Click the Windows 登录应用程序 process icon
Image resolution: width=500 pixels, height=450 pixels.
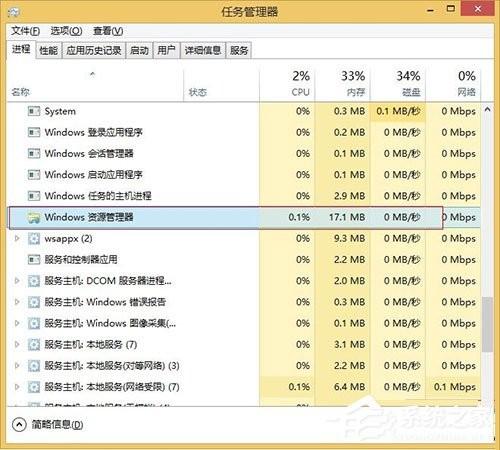(34, 132)
